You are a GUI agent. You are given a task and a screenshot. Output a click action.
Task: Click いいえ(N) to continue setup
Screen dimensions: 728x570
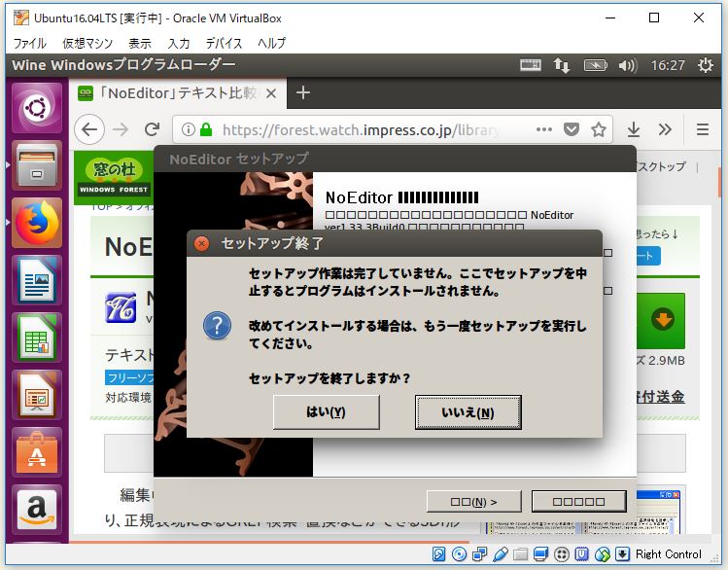pyautogui.click(x=468, y=412)
